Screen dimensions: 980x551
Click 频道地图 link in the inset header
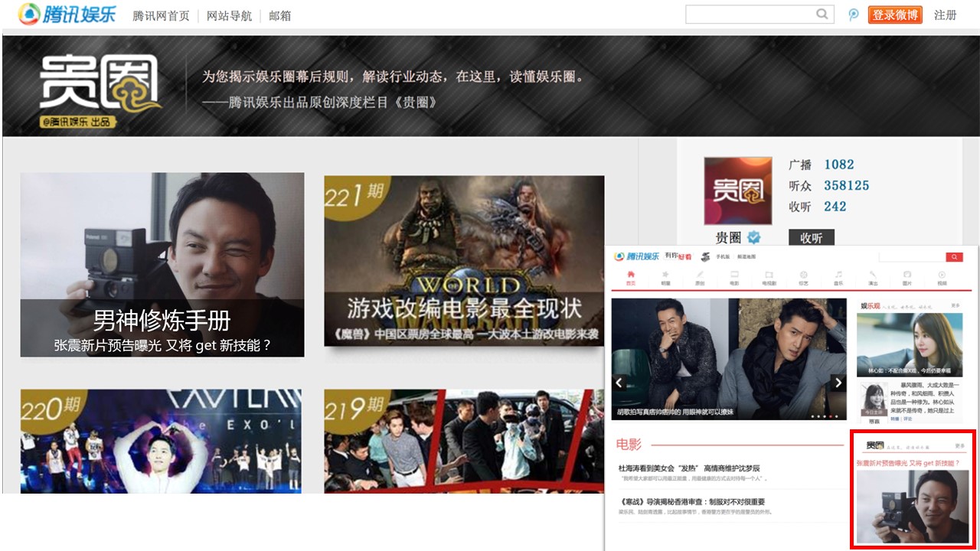[746, 257]
